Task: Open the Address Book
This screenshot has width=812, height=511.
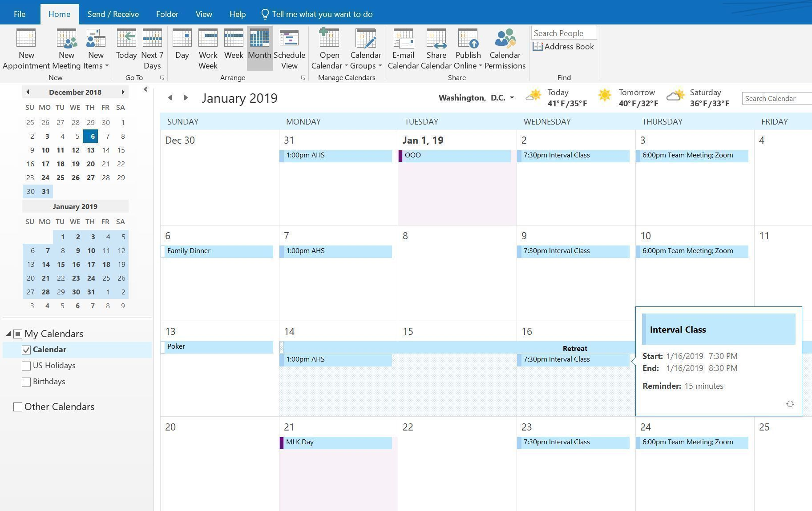Action: [564, 47]
